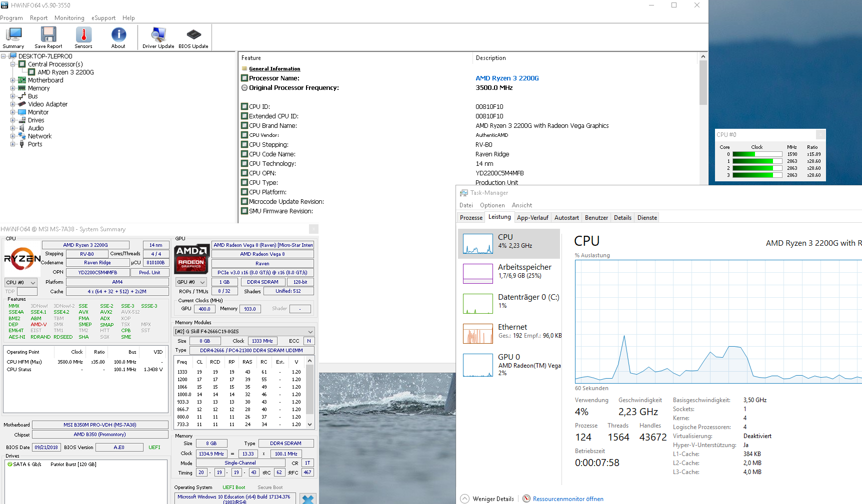Viewport: 862px width, 504px height.
Task: Switch to Autostart tab
Action: pyautogui.click(x=566, y=218)
